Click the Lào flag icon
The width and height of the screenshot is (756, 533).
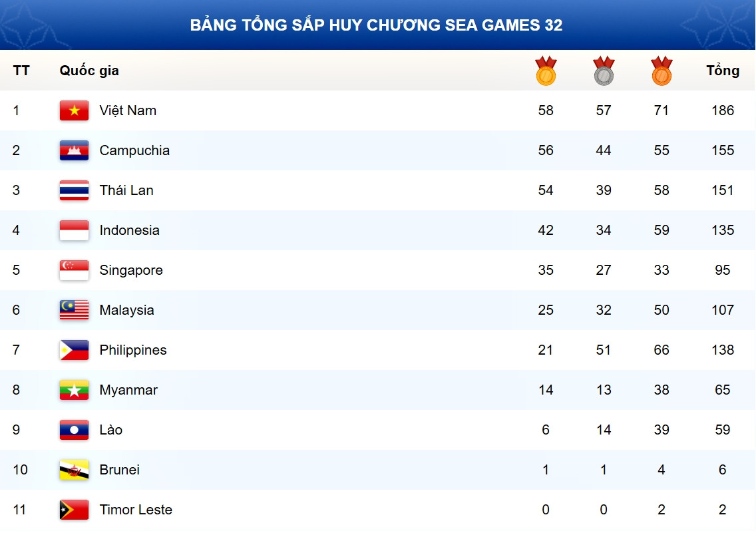click(x=74, y=430)
